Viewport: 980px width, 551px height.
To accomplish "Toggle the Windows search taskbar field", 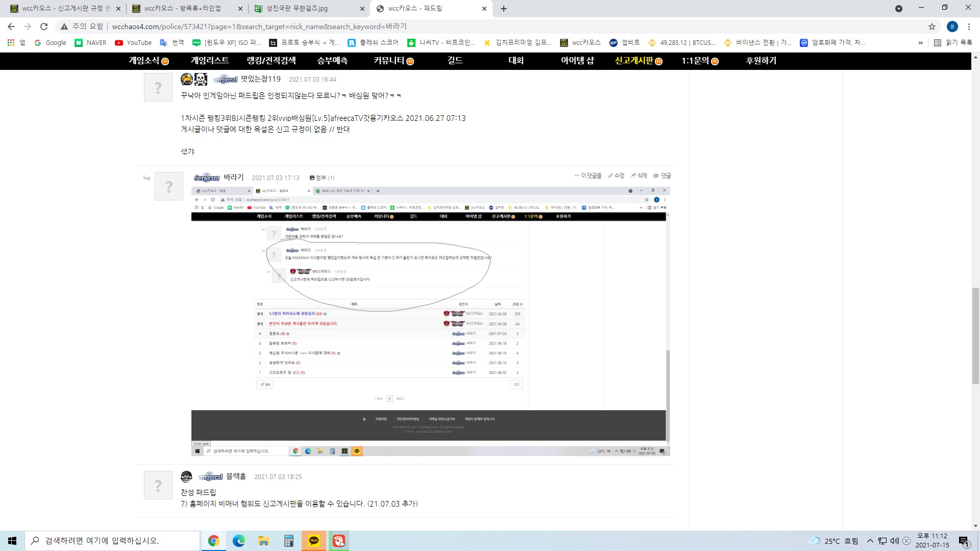I will tap(113, 540).
